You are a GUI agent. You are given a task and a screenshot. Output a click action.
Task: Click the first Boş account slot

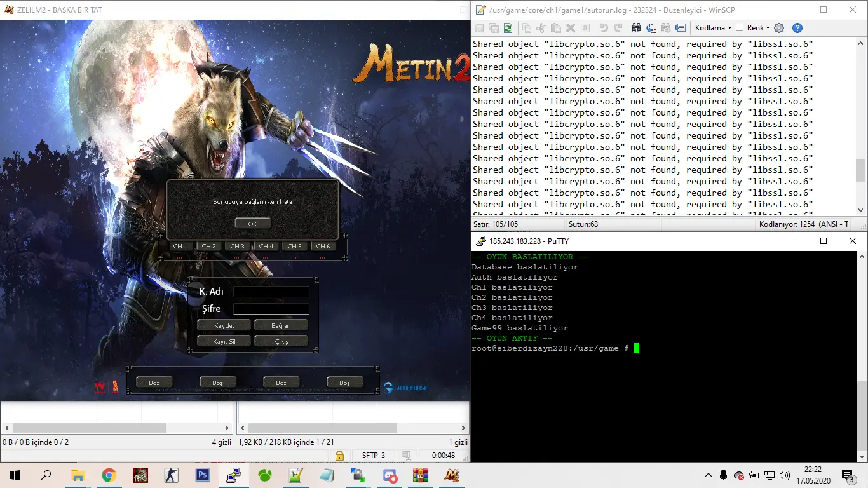click(154, 383)
